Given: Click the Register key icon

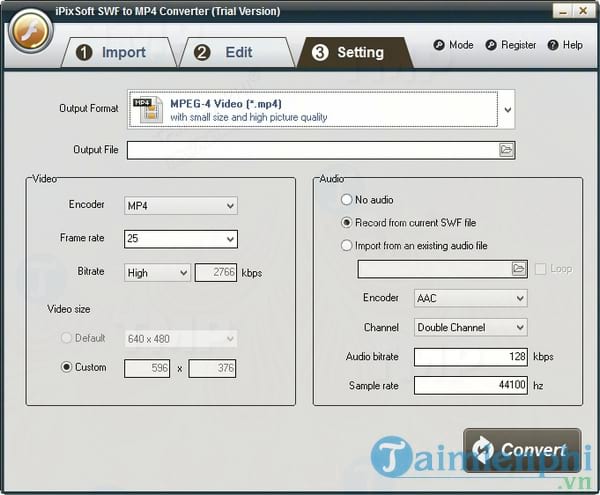Looking at the screenshot, I should (x=491, y=45).
